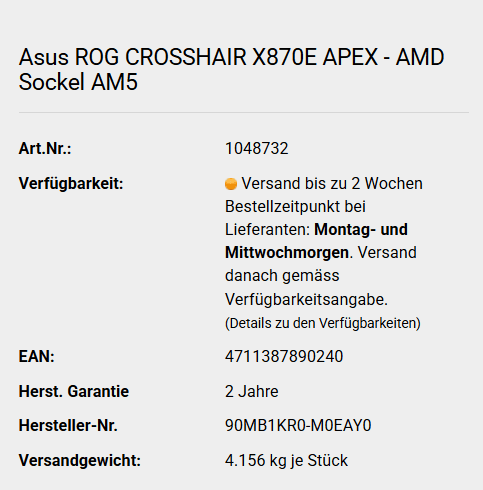The width and height of the screenshot is (483, 490).
Task: Click the Versand bis zu 2 Wochen text
Action: click(332, 183)
